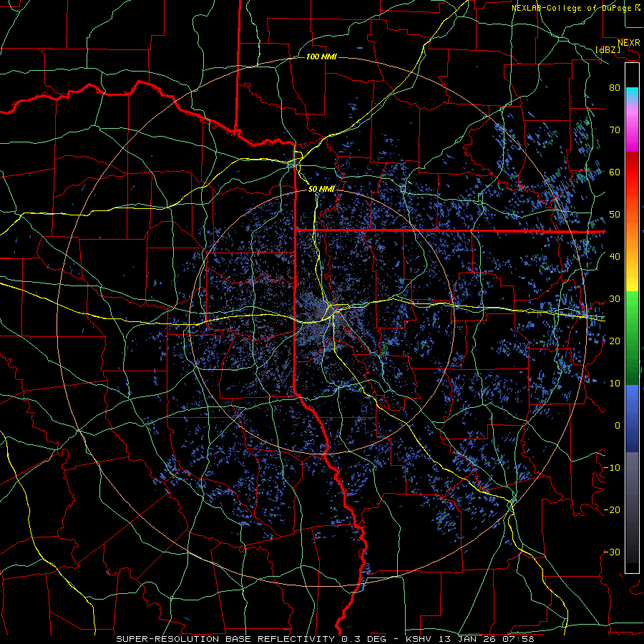Click the -10 value on the dBZ scale
Viewport: 644px width, 644px height.
pyautogui.click(x=612, y=467)
